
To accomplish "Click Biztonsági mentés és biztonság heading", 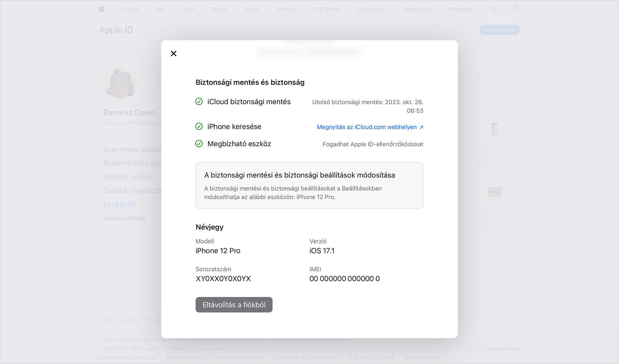I will pyautogui.click(x=250, y=82).
